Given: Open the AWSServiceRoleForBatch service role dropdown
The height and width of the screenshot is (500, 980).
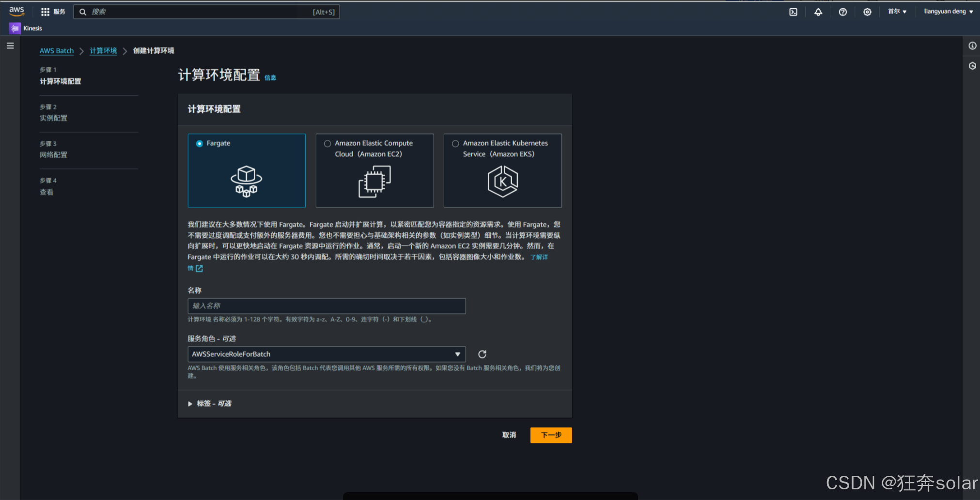Looking at the screenshot, I should (x=327, y=354).
